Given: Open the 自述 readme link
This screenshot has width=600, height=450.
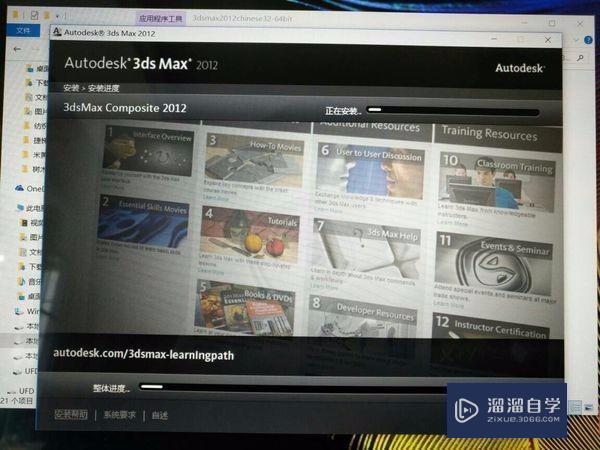Looking at the screenshot, I should [160, 415].
